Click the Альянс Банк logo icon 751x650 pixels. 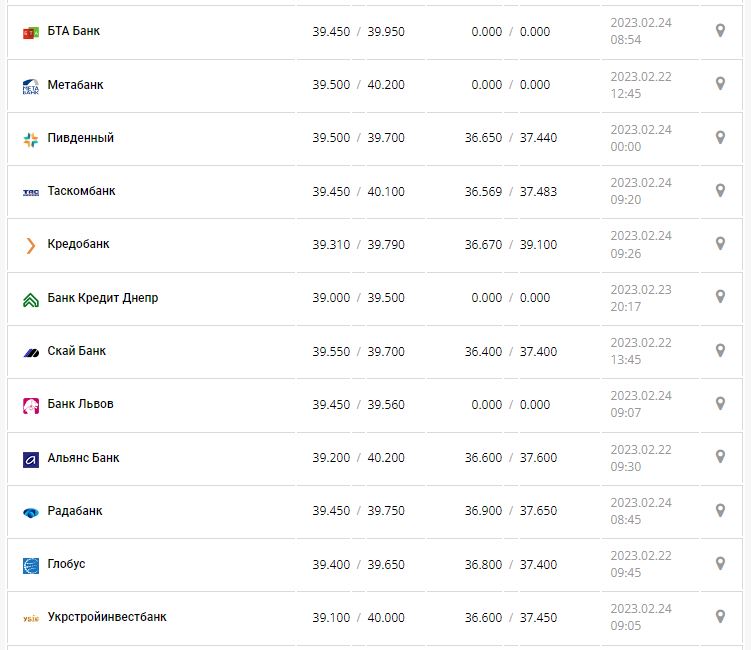click(30, 459)
